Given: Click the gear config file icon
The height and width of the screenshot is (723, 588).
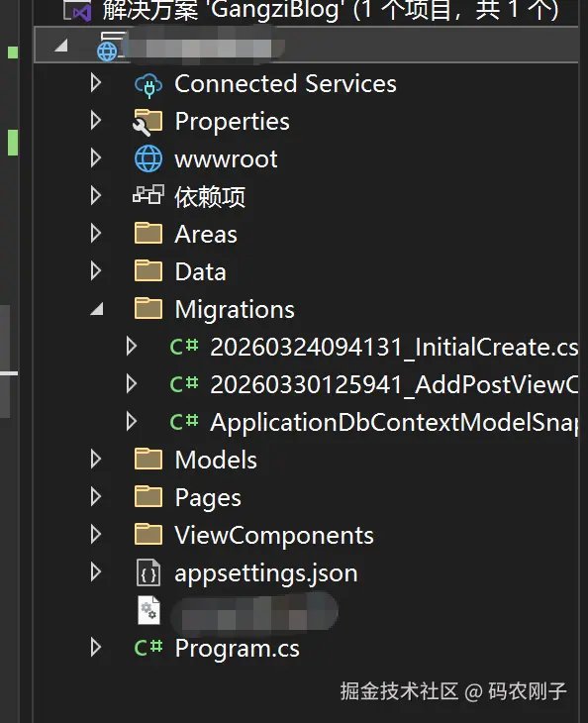Looking at the screenshot, I should click(x=148, y=610).
